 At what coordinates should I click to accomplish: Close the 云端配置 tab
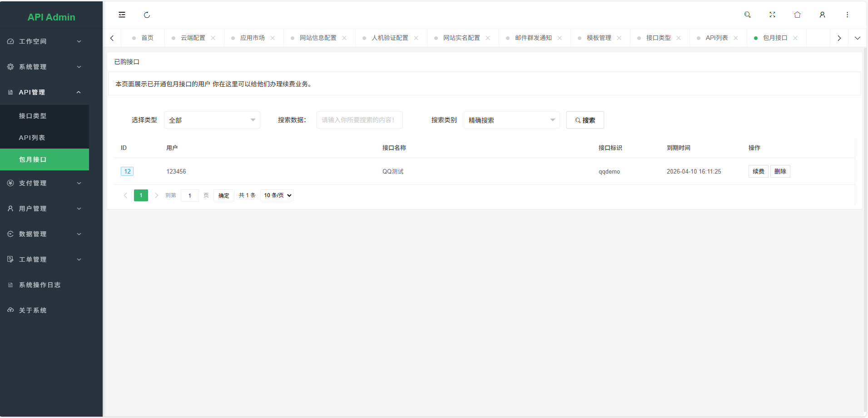tap(213, 38)
